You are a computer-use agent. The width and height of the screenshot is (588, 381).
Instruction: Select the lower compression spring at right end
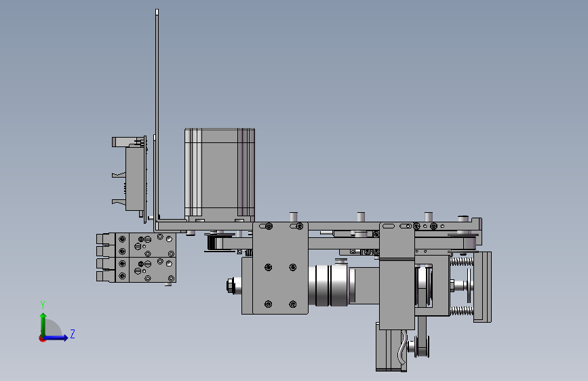click(x=462, y=310)
